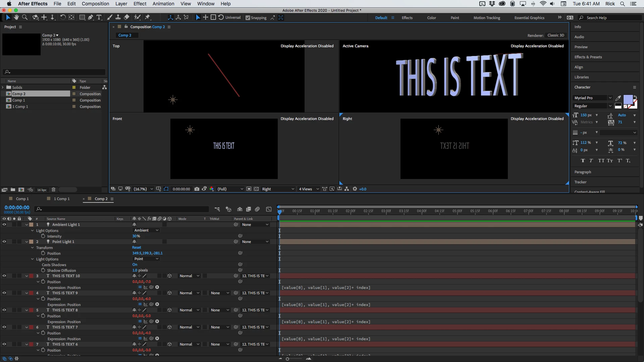
Task: Select the Puppet Pin tool
Action: tap(148, 17)
